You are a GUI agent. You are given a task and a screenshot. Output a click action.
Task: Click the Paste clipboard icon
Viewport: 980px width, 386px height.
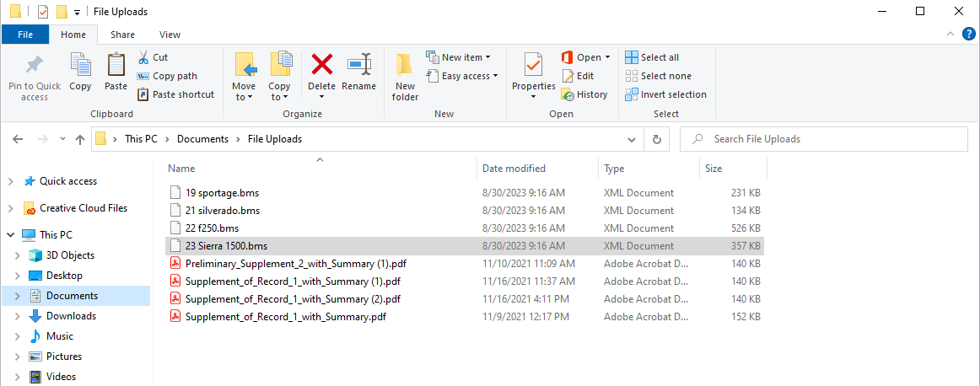(x=116, y=64)
